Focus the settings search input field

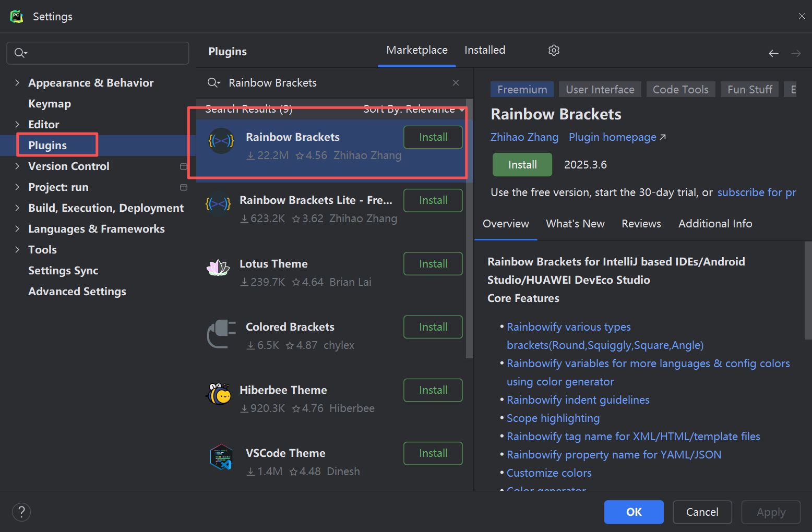pyautogui.click(x=98, y=53)
